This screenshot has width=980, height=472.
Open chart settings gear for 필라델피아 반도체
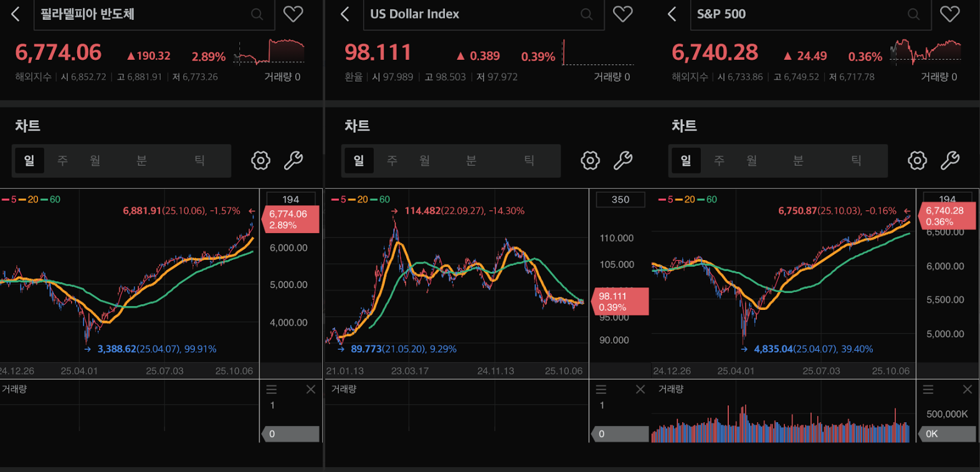click(260, 160)
